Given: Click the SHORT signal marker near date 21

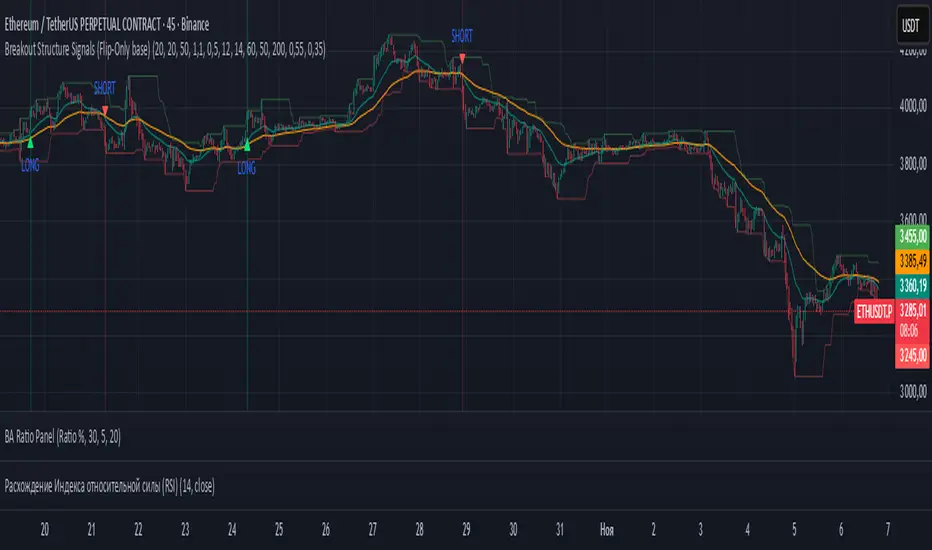Looking at the screenshot, I should [x=105, y=89].
